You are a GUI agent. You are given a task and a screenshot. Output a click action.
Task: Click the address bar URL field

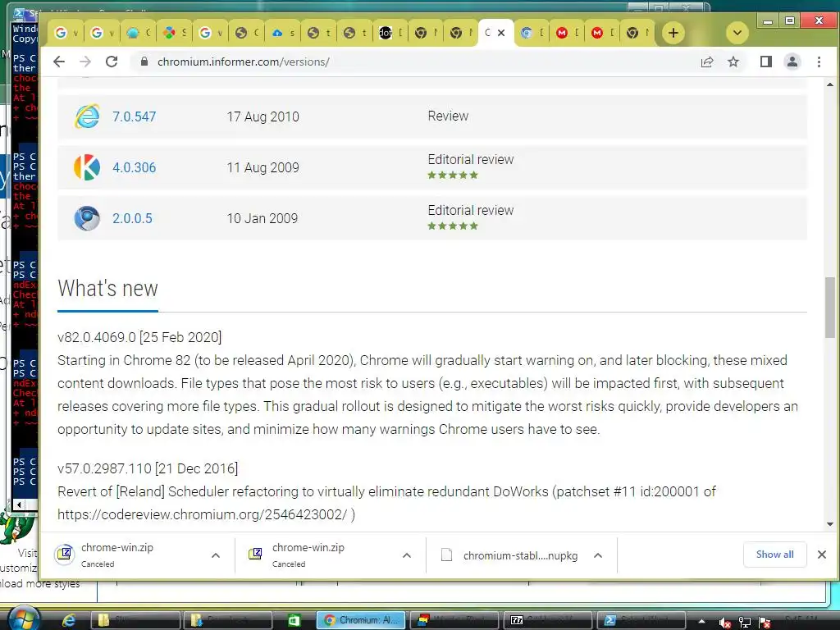tap(413, 62)
